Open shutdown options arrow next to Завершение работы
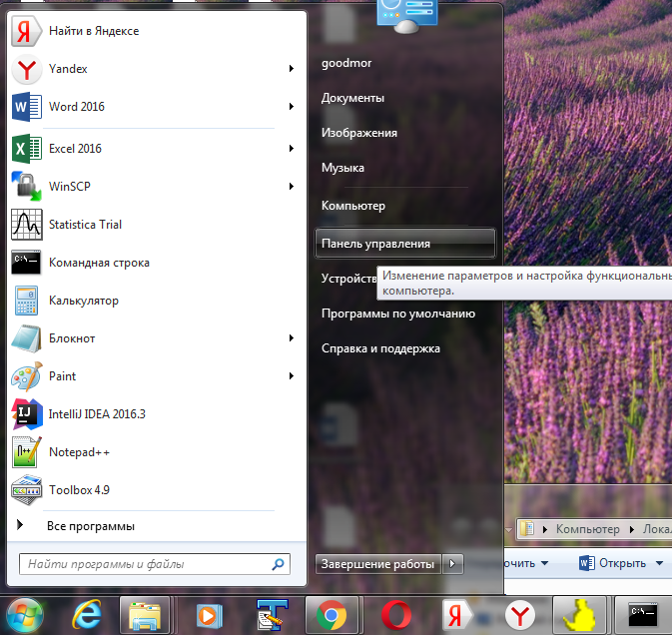Viewport: 672px width, 635px height. tap(454, 564)
